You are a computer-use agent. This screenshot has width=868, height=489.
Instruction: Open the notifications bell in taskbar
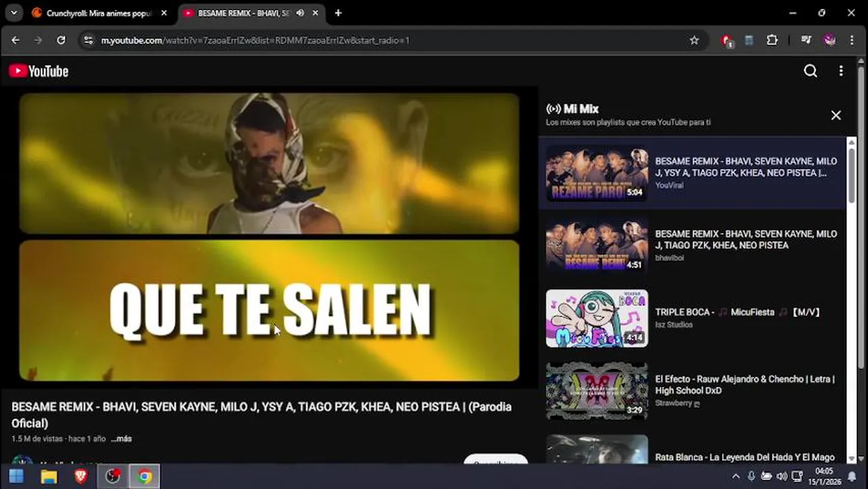(852, 476)
